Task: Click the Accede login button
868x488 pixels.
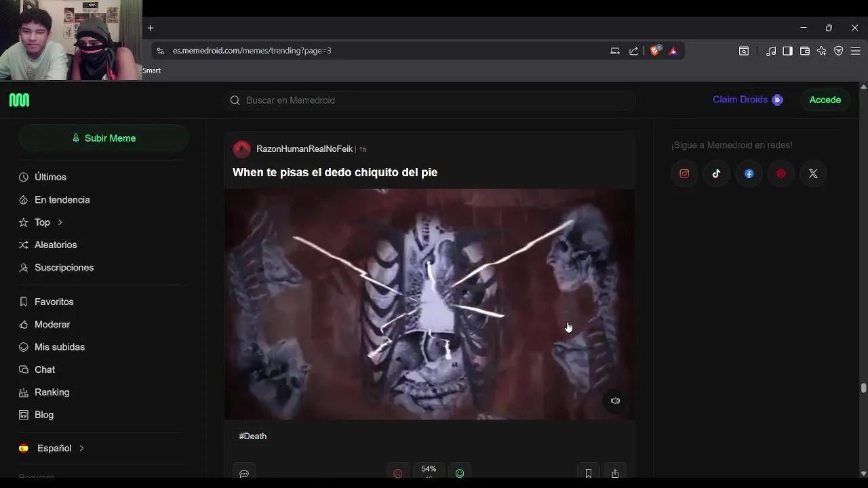Action: click(x=825, y=100)
